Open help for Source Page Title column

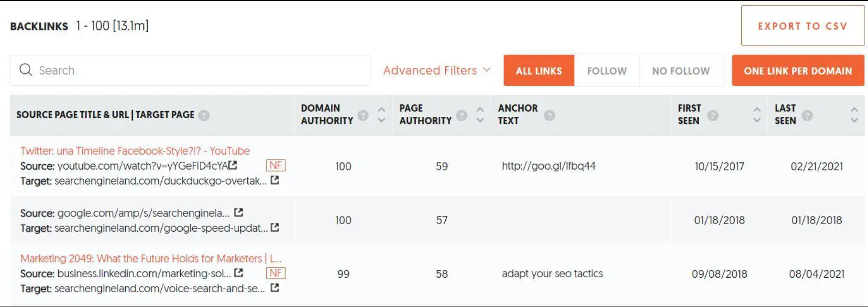(204, 115)
